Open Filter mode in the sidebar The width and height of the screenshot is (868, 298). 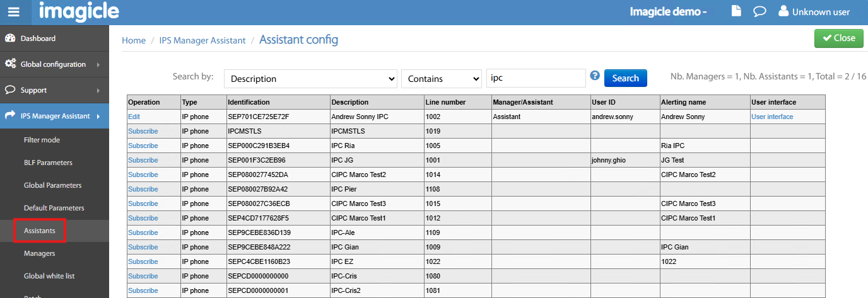point(42,140)
